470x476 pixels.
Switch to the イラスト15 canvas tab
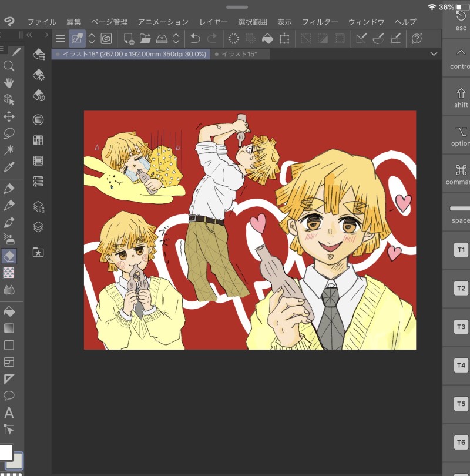coord(240,54)
